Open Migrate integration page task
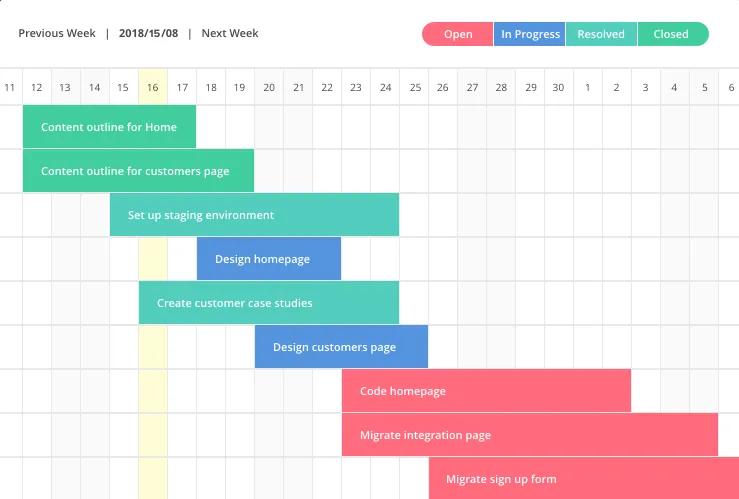The width and height of the screenshot is (739, 499). click(530, 434)
